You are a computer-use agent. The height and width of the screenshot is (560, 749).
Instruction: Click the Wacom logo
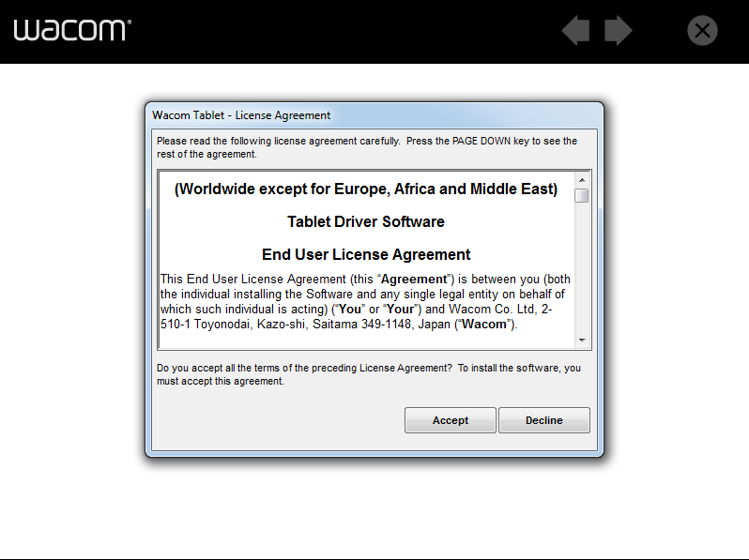tap(72, 30)
